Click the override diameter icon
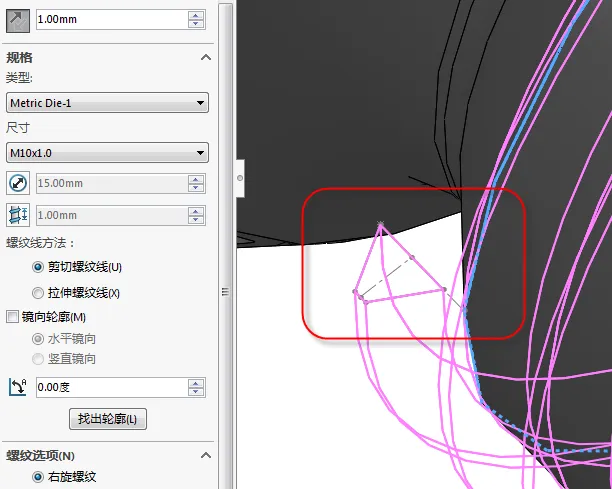This screenshot has width=612, height=489. [18, 183]
